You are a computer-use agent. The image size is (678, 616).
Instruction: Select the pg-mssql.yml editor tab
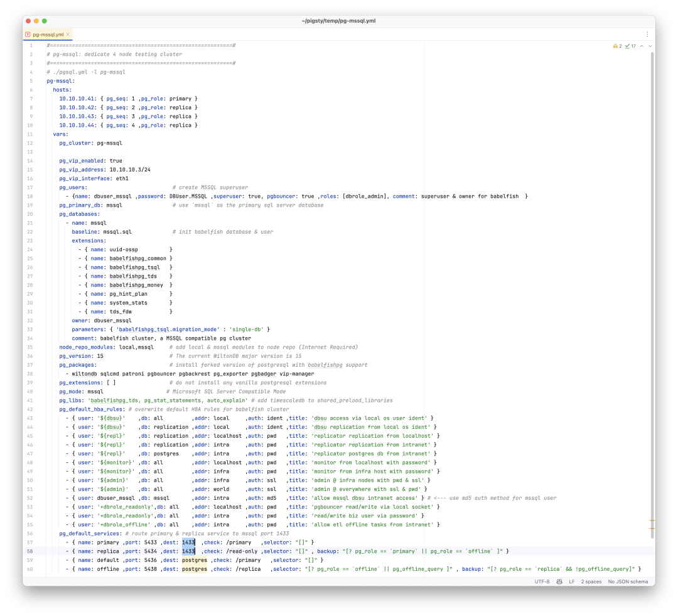tap(47, 35)
